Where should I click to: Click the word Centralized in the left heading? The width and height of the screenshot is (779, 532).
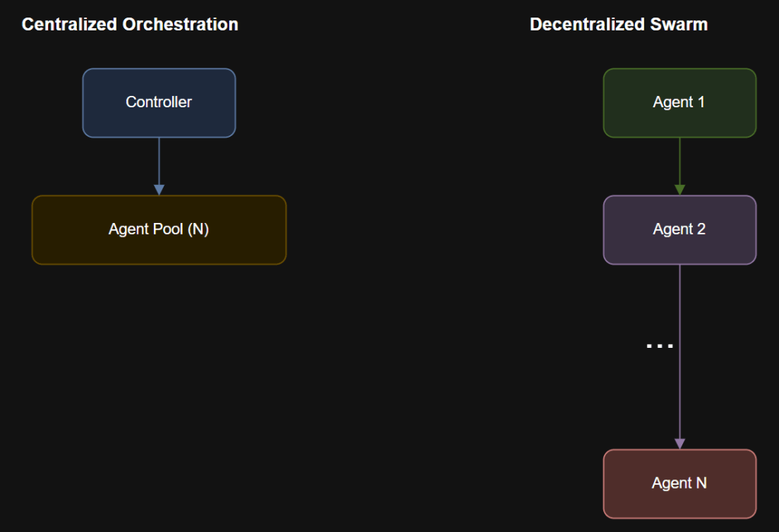click(x=69, y=24)
